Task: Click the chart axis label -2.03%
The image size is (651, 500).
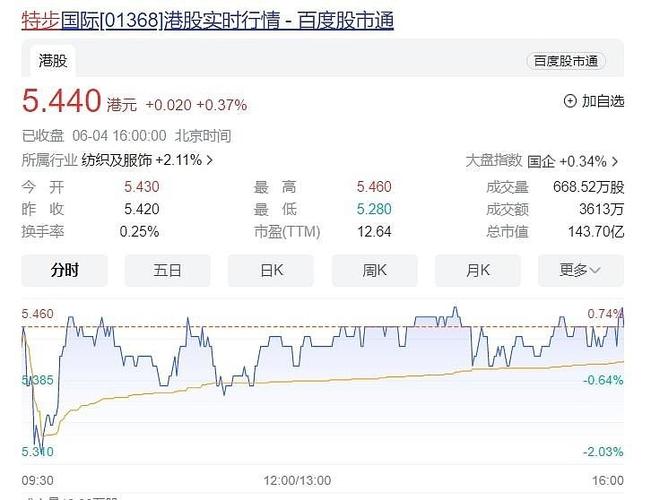Action: tap(603, 451)
